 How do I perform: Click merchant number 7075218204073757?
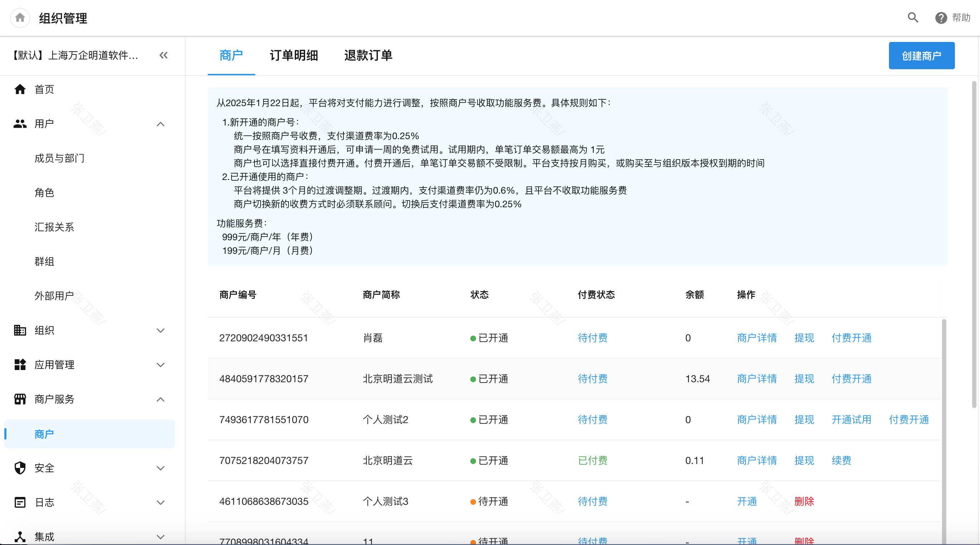coord(264,460)
